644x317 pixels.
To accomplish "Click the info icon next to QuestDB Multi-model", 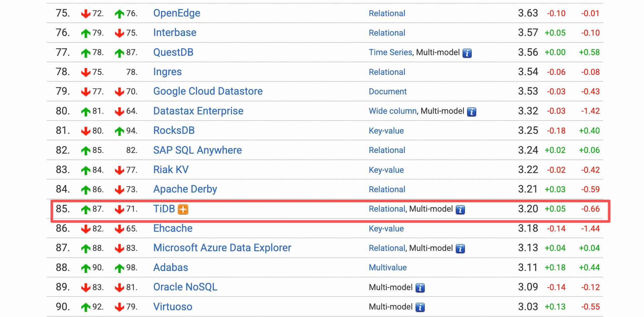I will coord(467,53).
